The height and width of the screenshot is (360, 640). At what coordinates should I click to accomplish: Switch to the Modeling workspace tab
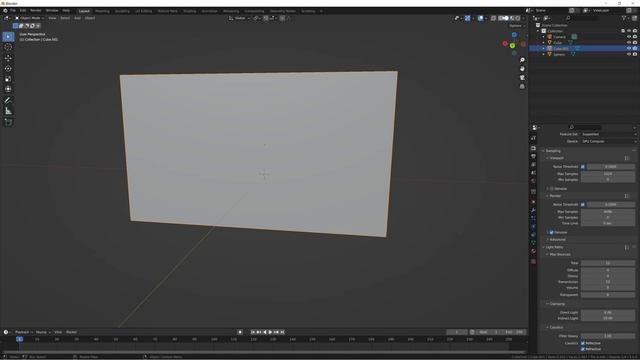[102, 11]
